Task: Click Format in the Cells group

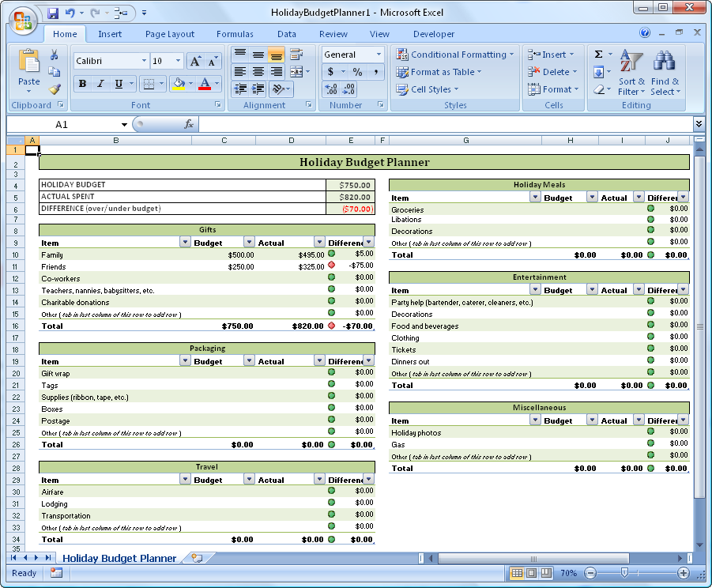Action: click(x=553, y=89)
